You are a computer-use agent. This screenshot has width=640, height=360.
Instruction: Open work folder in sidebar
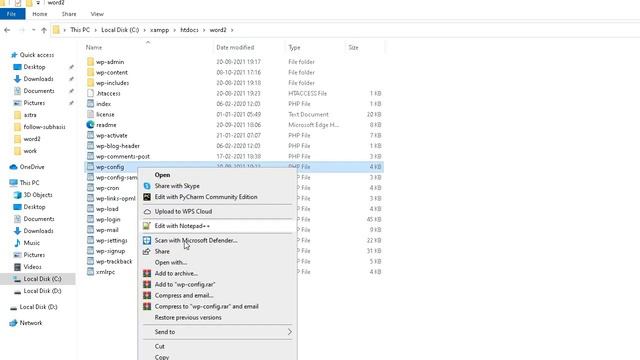[x=30, y=151]
